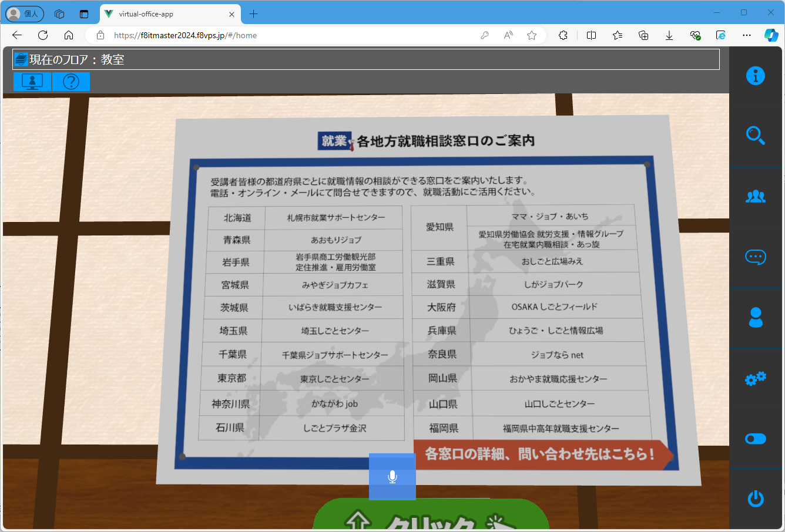Viewport: 785px width, 532px height.
Task: Open the settings gears icon
Action: pyautogui.click(x=756, y=378)
